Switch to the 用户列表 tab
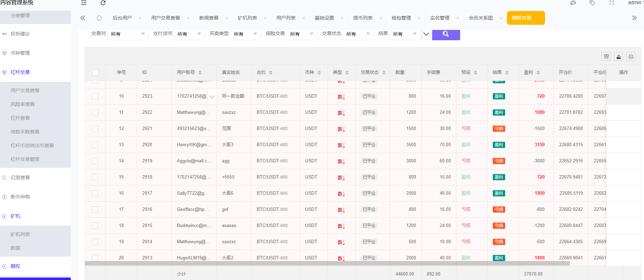Screen dimensions: 644x280 coord(286,18)
